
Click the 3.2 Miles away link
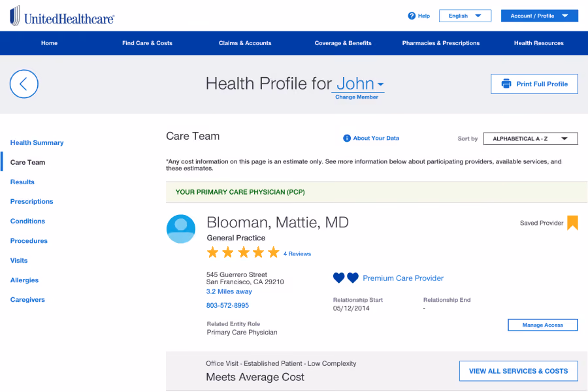229,291
